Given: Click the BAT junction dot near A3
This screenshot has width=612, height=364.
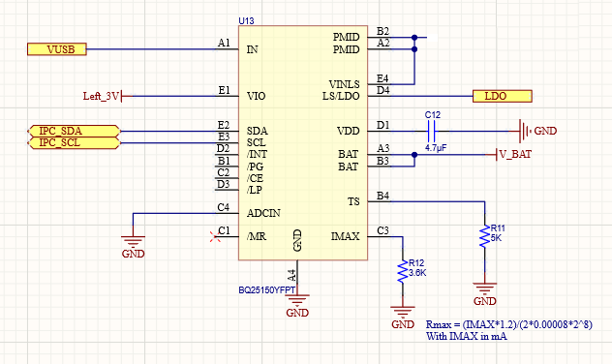Looking at the screenshot, I should pyautogui.click(x=414, y=155).
